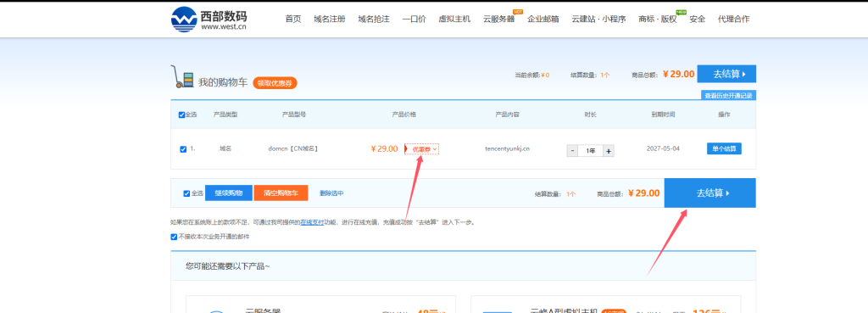Open the 域名注册 navigation item

click(330, 19)
